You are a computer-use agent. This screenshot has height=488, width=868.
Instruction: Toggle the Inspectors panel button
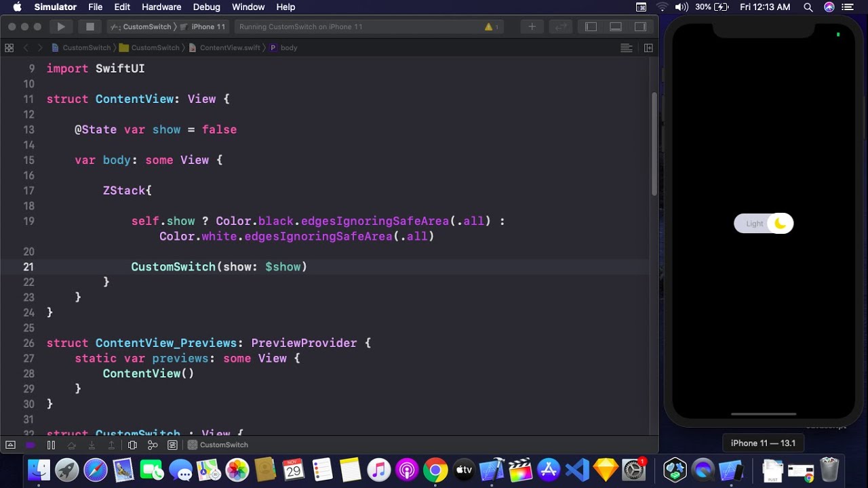pyautogui.click(x=640, y=26)
